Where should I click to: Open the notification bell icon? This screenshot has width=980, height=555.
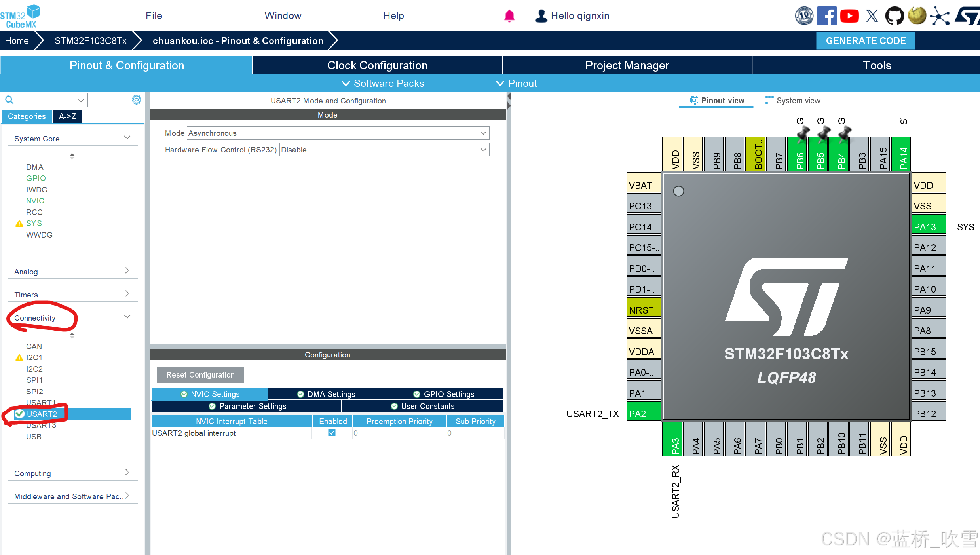[x=509, y=16]
